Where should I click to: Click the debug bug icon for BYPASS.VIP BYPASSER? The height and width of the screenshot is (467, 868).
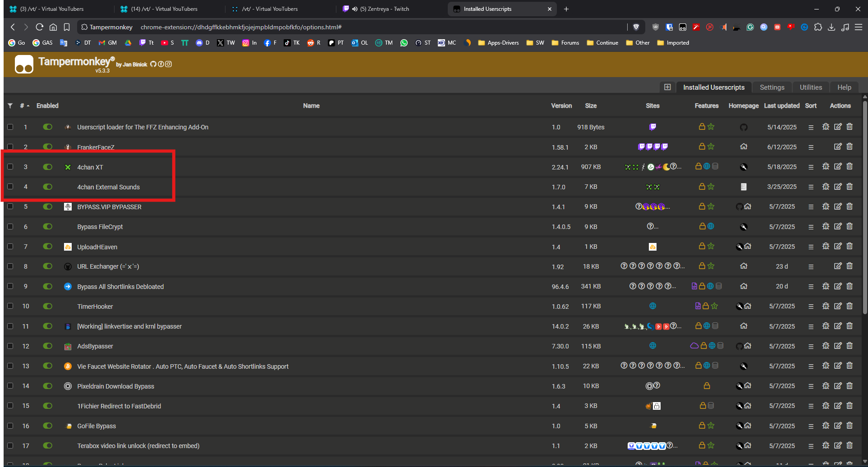pos(826,206)
